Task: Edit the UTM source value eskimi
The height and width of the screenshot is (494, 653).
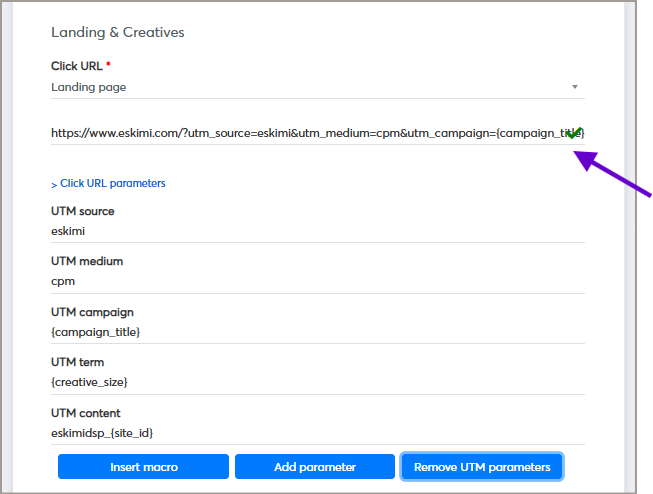Action: [x=300, y=231]
